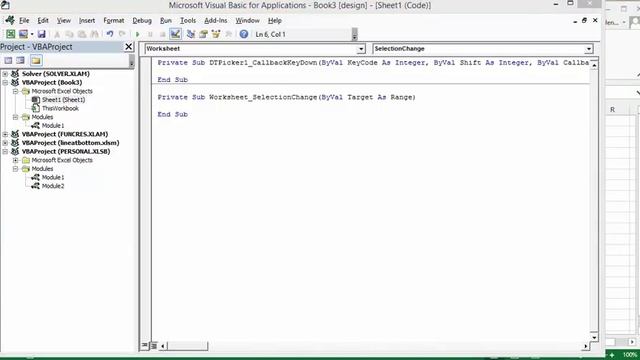Click View Code icon in Project pane
640x360 pixels.
[8, 61]
